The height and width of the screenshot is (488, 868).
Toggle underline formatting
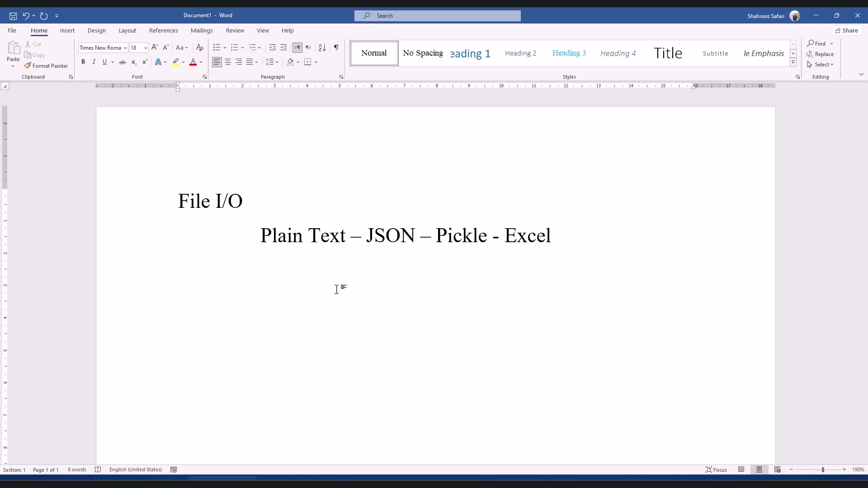104,62
